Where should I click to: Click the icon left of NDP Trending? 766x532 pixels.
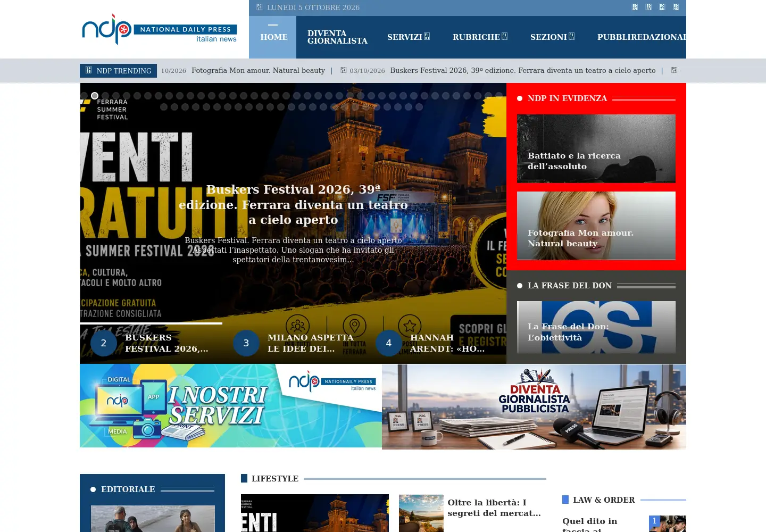coord(88,70)
